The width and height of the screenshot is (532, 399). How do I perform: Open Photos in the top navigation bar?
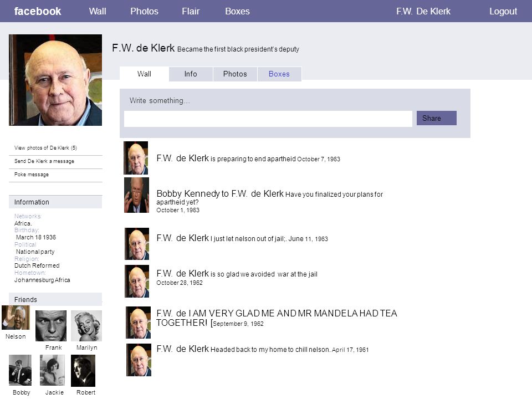pyautogui.click(x=144, y=11)
